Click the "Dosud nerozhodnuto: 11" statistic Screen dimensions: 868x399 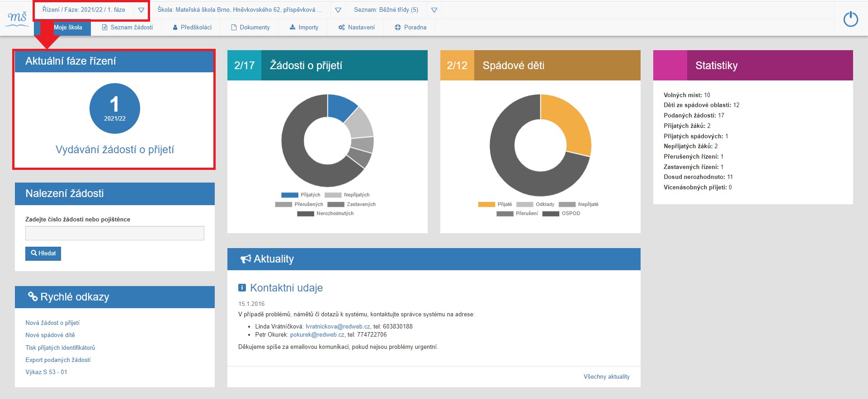tap(698, 177)
